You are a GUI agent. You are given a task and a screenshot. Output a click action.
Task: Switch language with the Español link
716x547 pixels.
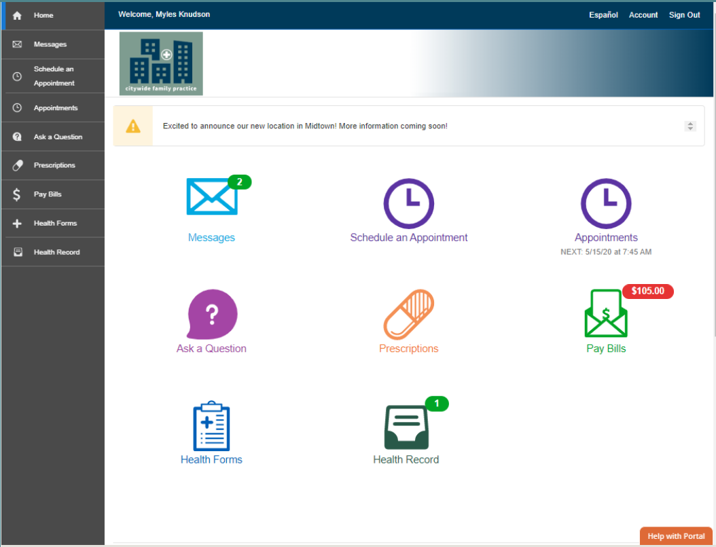603,15
